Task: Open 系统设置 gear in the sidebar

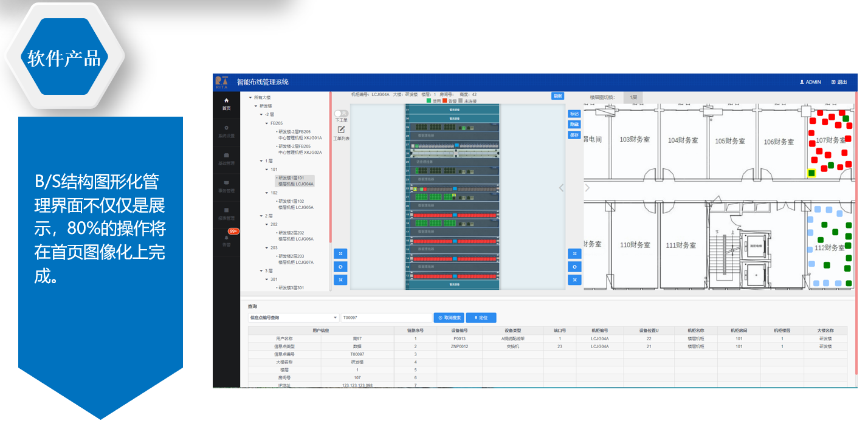Action: (226, 128)
